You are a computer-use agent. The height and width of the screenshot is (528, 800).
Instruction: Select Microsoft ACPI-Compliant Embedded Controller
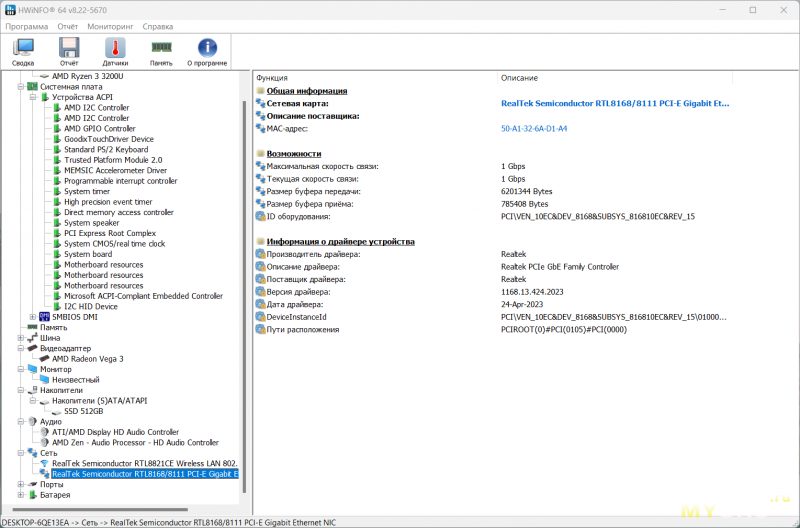[143, 296]
